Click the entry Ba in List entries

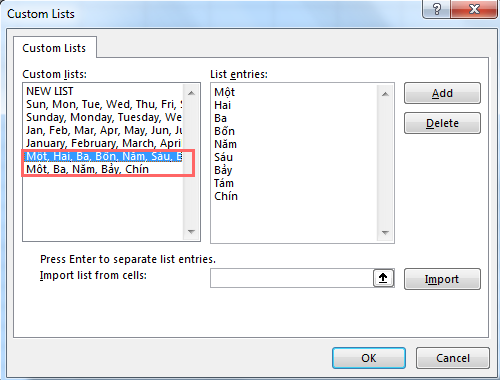(220, 118)
